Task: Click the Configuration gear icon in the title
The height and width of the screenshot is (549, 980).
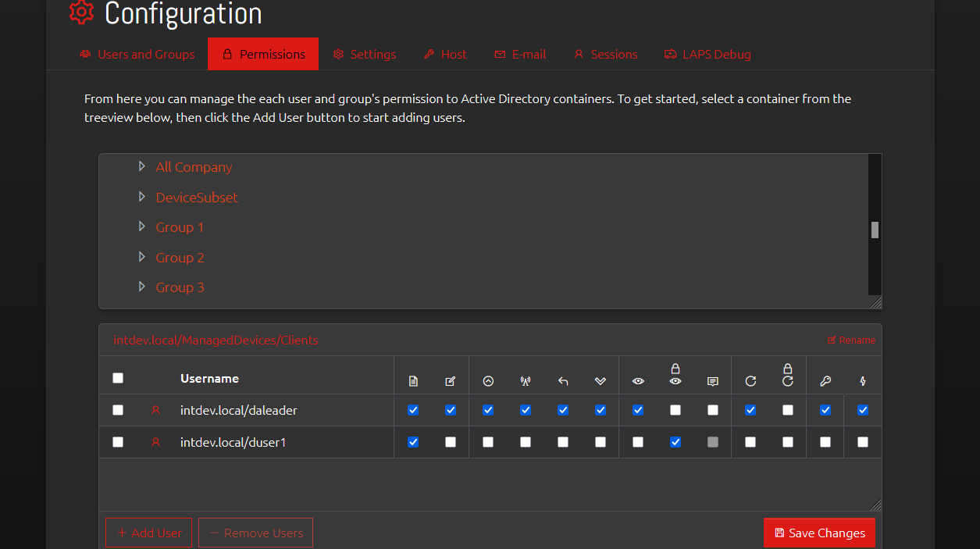Action: click(81, 12)
